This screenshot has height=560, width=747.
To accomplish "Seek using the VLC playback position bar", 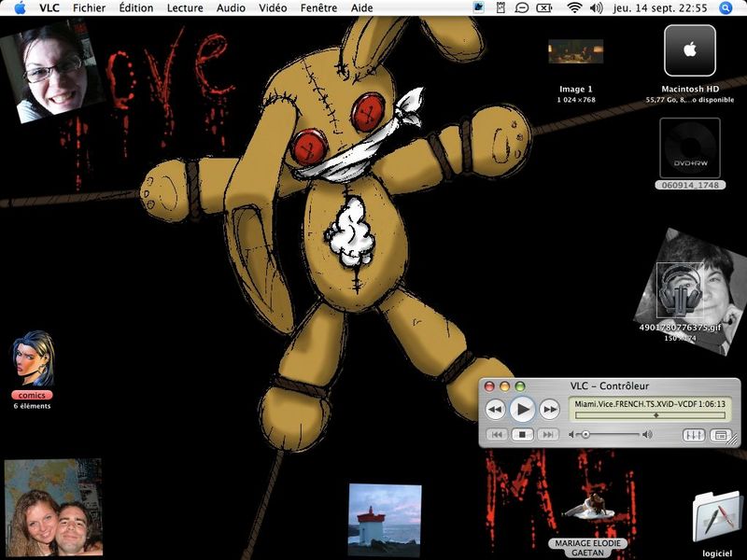I will point(650,415).
